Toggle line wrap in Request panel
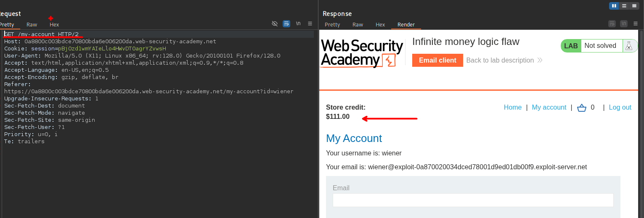Viewport: 644px width, 218px height. tap(286, 24)
